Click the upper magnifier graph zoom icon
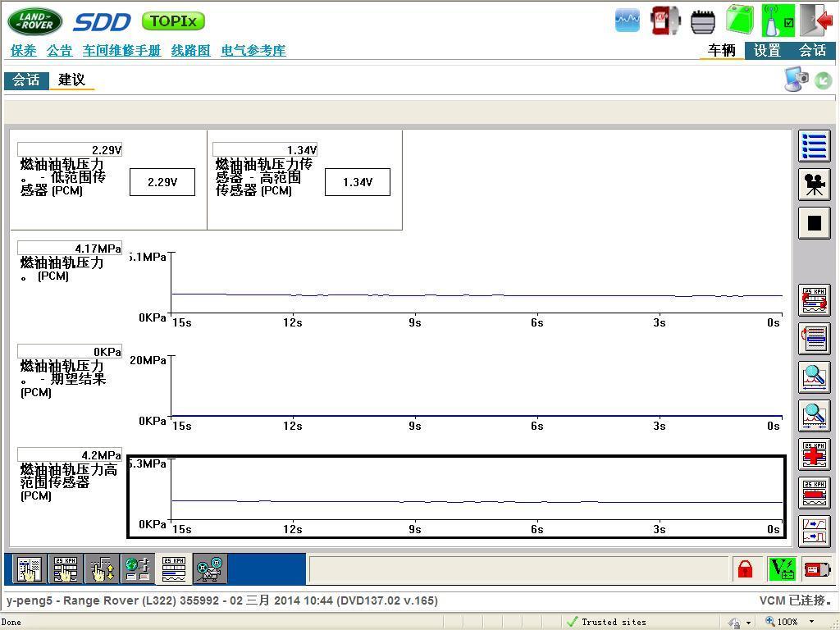Image resolution: width=840 pixels, height=630 pixels. [x=815, y=377]
